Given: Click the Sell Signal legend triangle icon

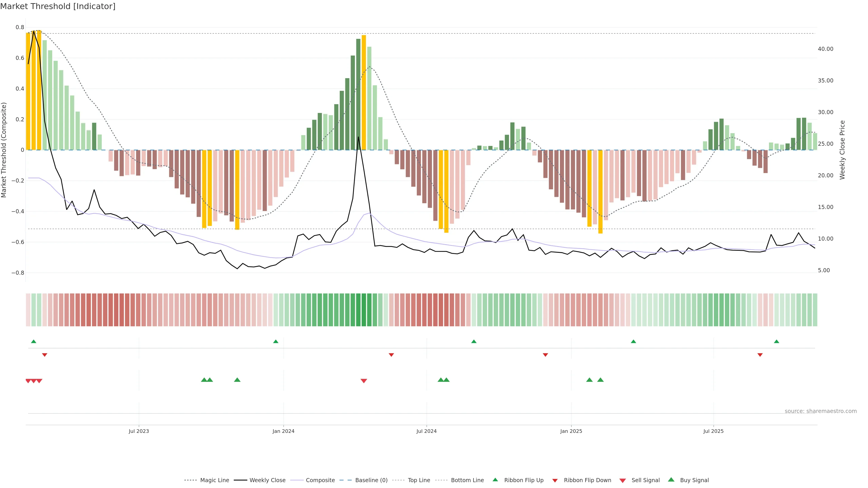Looking at the screenshot, I should click(622, 481).
